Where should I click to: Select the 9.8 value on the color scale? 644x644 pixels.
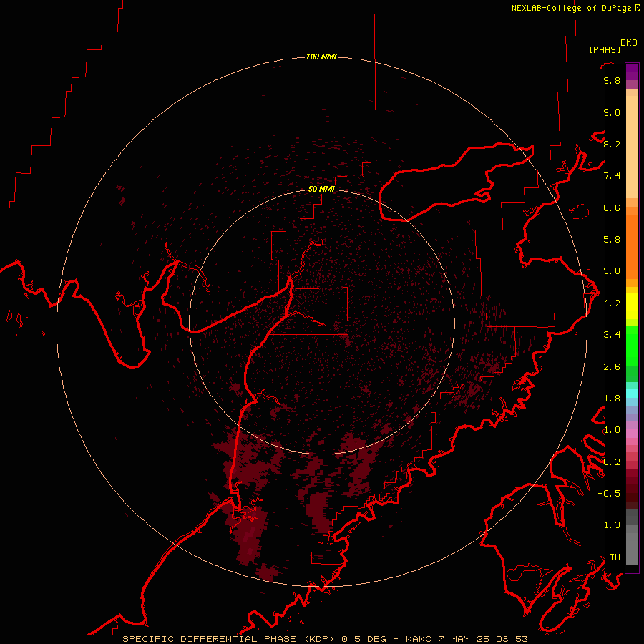tap(612, 80)
